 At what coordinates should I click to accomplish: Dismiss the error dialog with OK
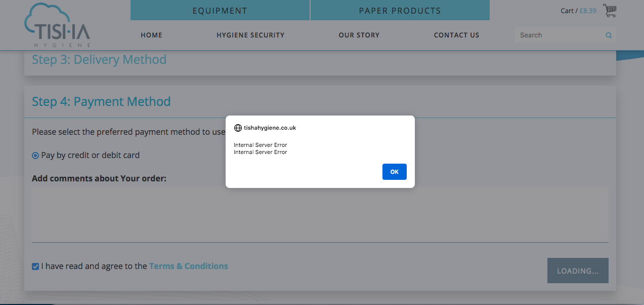coord(395,172)
